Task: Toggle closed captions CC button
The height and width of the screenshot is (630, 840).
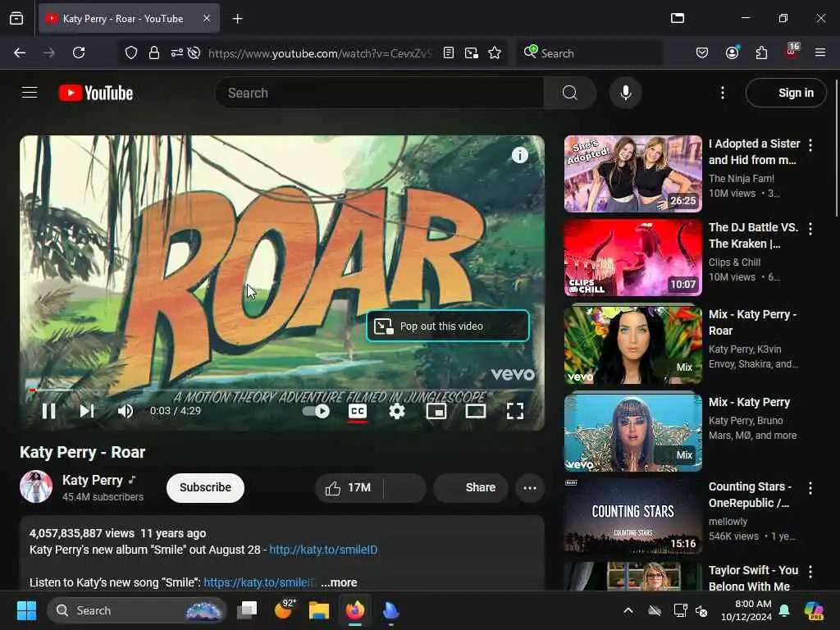Action: coord(358,411)
